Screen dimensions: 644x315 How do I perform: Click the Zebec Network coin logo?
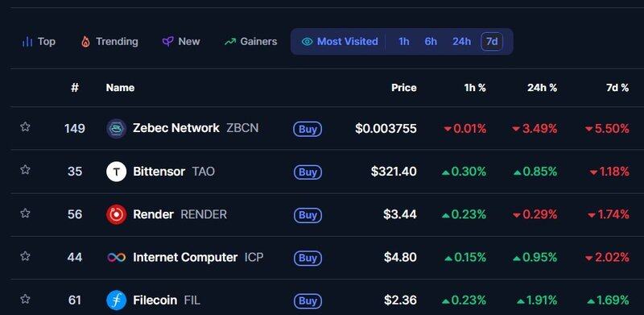pyautogui.click(x=116, y=129)
